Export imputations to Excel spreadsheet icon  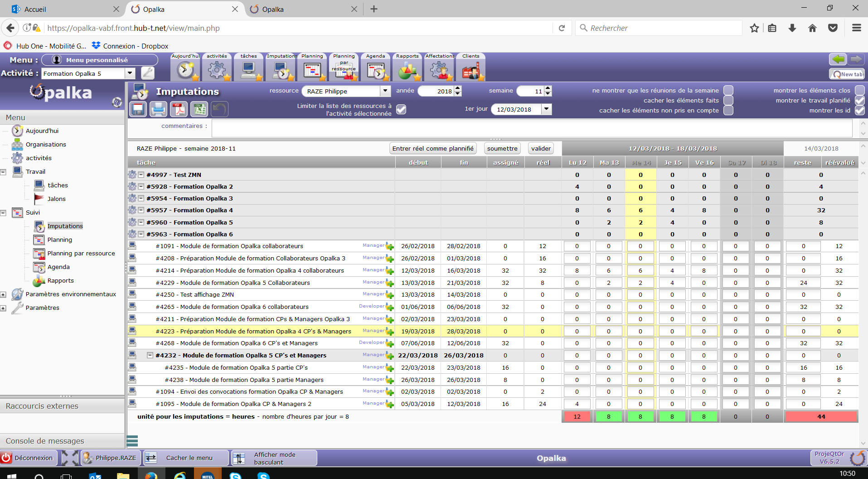pyautogui.click(x=199, y=109)
